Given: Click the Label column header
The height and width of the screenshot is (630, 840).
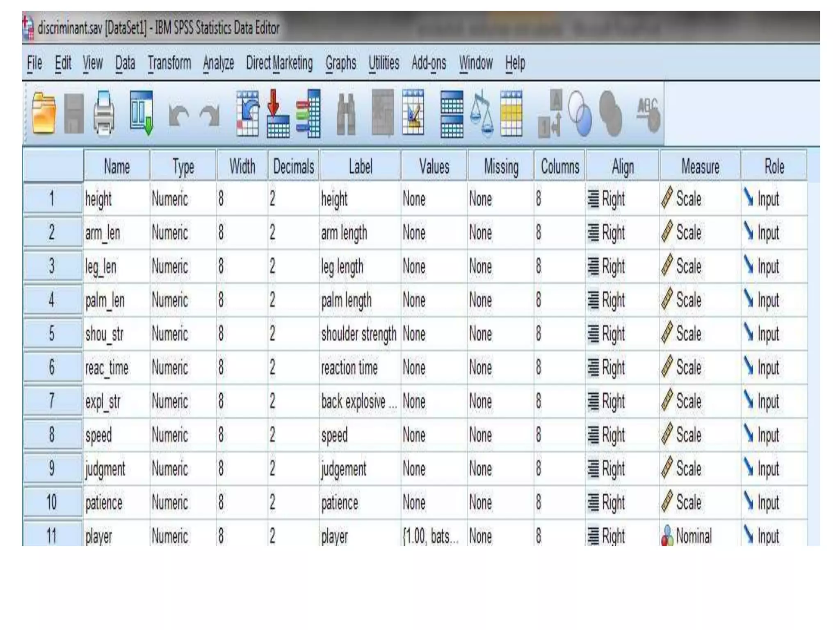Looking at the screenshot, I should click(x=360, y=167).
